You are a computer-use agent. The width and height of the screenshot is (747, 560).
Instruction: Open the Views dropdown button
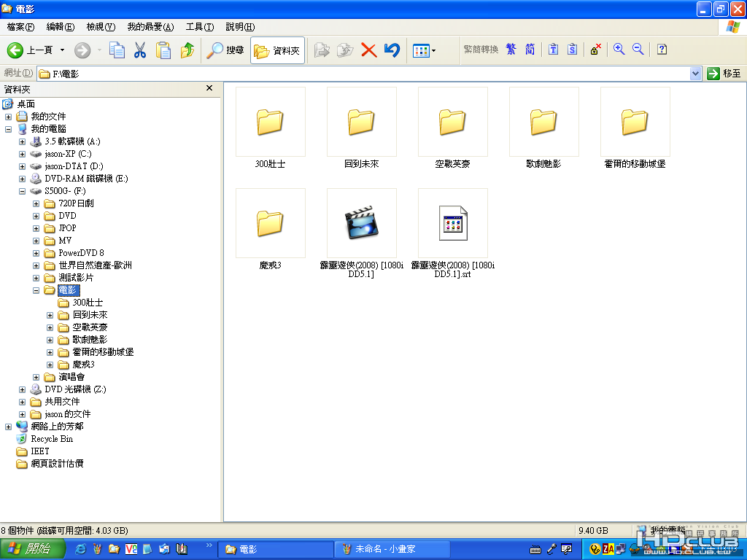point(424,50)
